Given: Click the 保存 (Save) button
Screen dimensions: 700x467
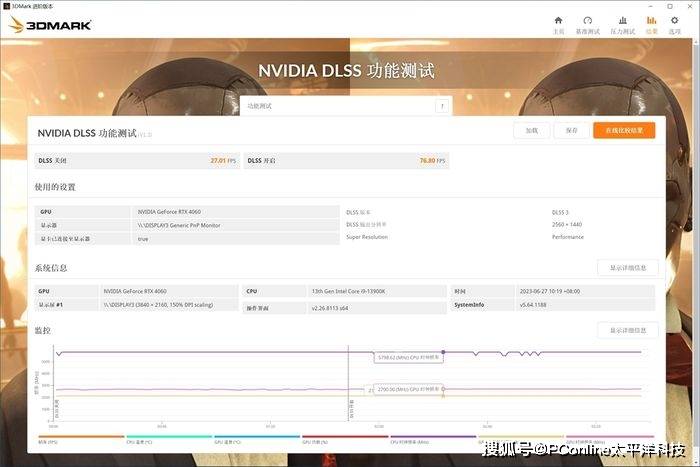Looking at the screenshot, I should [x=571, y=130].
